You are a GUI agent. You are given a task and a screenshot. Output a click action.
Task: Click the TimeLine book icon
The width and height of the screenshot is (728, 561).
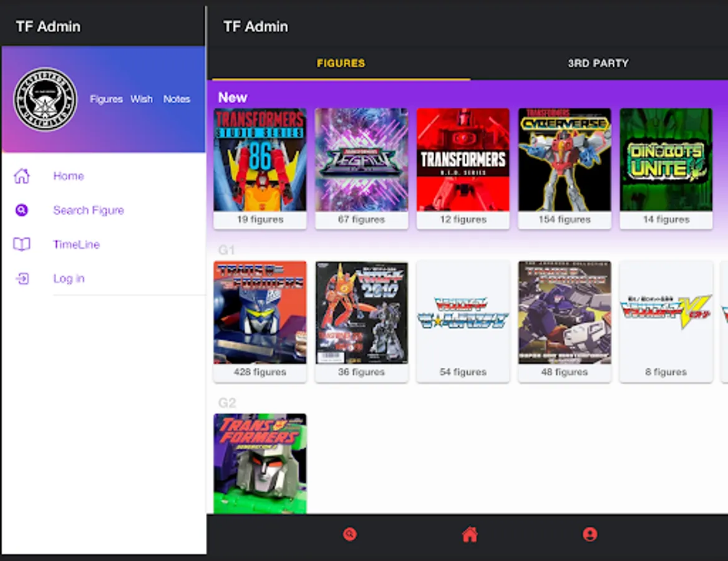tap(21, 244)
